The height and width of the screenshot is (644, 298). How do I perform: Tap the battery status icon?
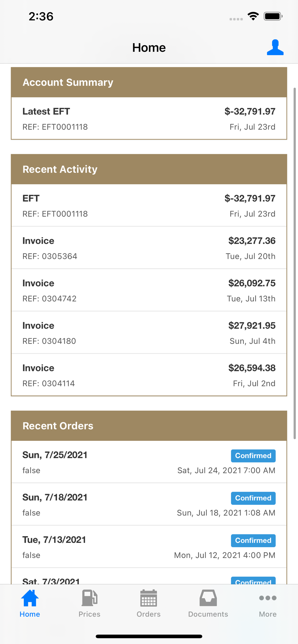tap(273, 16)
